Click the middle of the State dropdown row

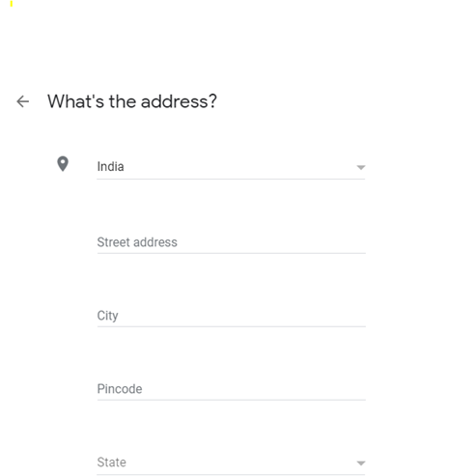click(231, 462)
